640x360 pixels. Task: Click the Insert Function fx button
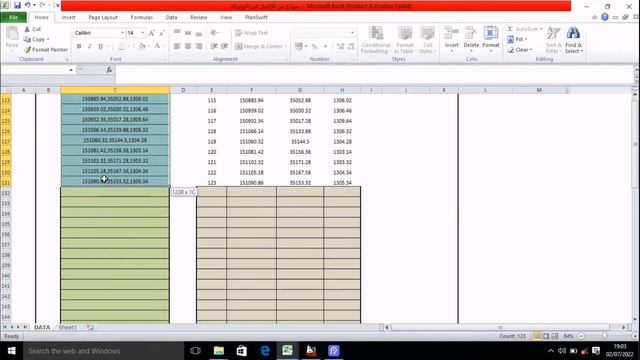(x=109, y=70)
